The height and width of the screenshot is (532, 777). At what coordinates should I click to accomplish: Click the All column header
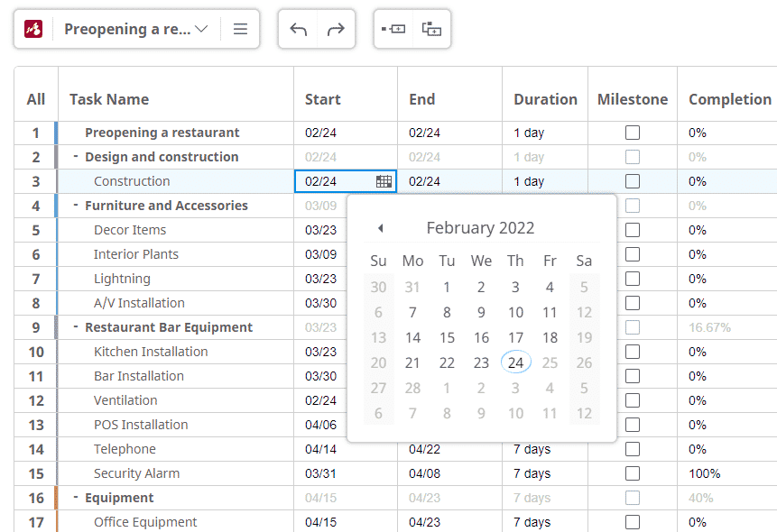[35, 99]
